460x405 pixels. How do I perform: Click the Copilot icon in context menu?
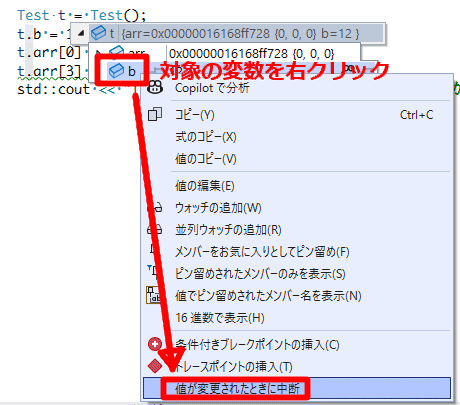(155, 87)
